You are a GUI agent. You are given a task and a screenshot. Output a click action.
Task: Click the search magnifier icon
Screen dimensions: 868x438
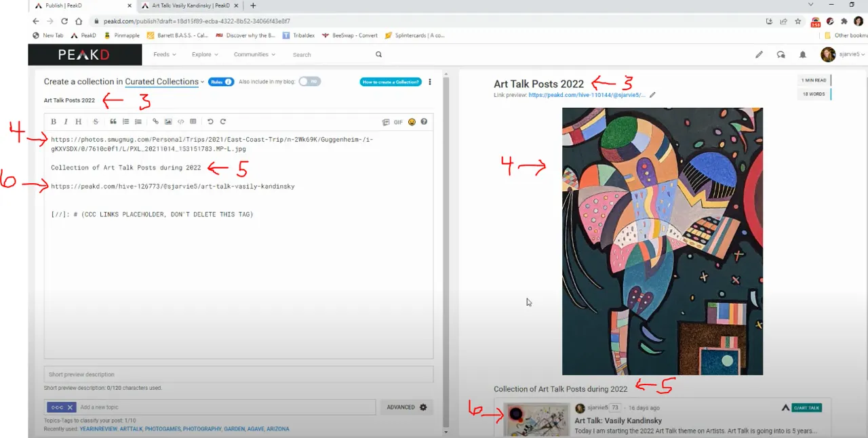click(x=378, y=54)
